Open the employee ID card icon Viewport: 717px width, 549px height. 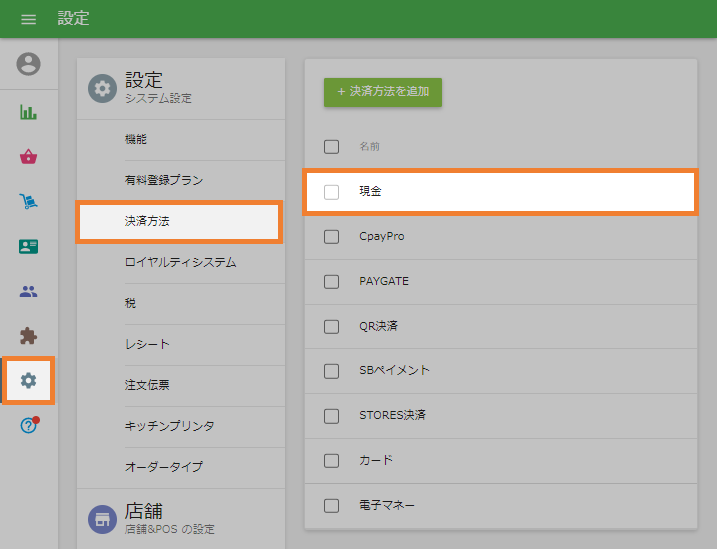(29, 247)
